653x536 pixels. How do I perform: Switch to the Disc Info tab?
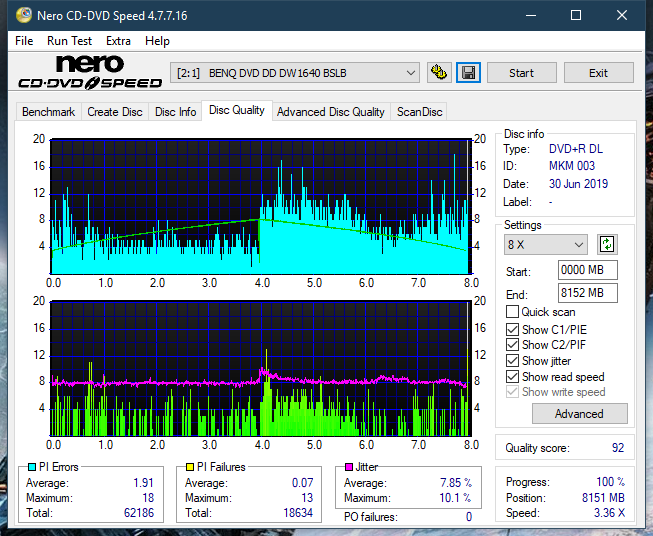175,112
